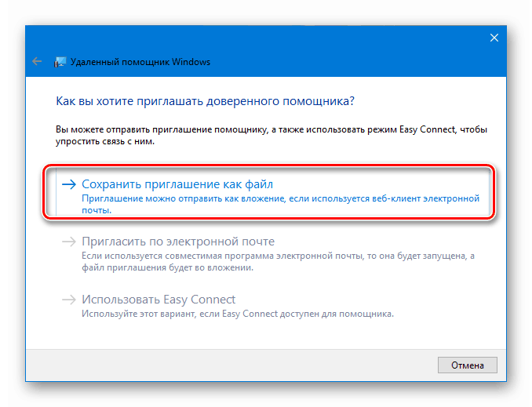Image resolution: width=532 pixels, height=407 pixels.
Task: Click heading "Как вы хотите приглашать доверенного помощника?"
Action: pyautogui.click(x=205, y=101)
